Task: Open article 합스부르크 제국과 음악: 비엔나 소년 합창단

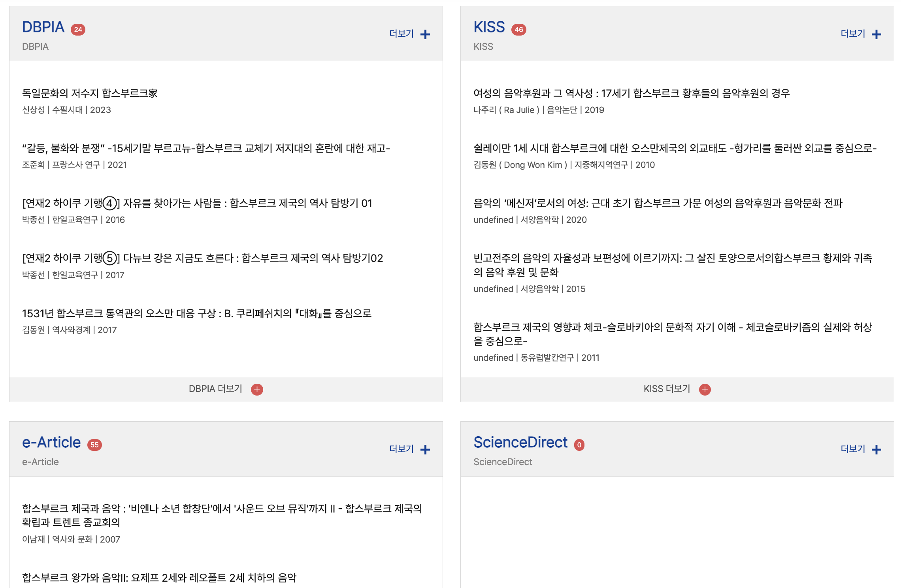Action: tap(222, 515)
